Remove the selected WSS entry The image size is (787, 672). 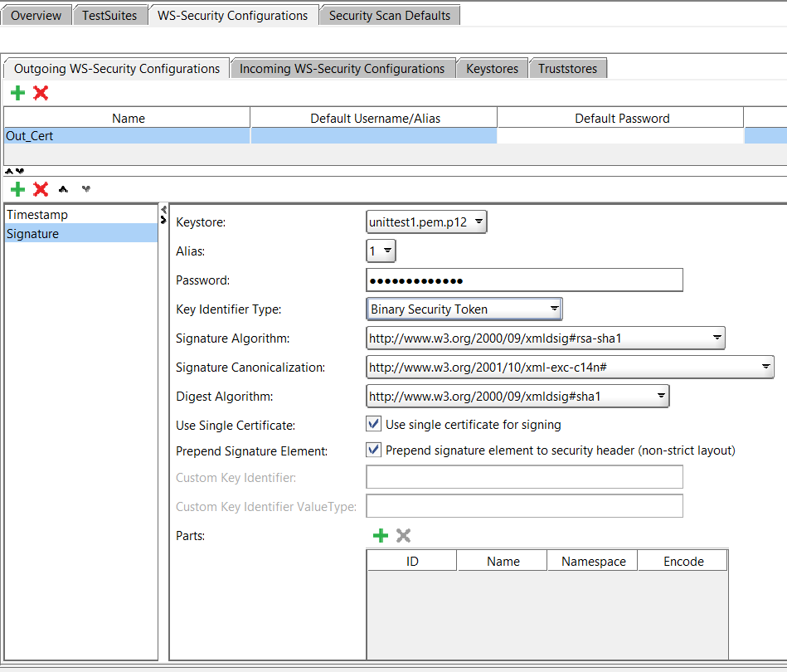coord(41,189)
